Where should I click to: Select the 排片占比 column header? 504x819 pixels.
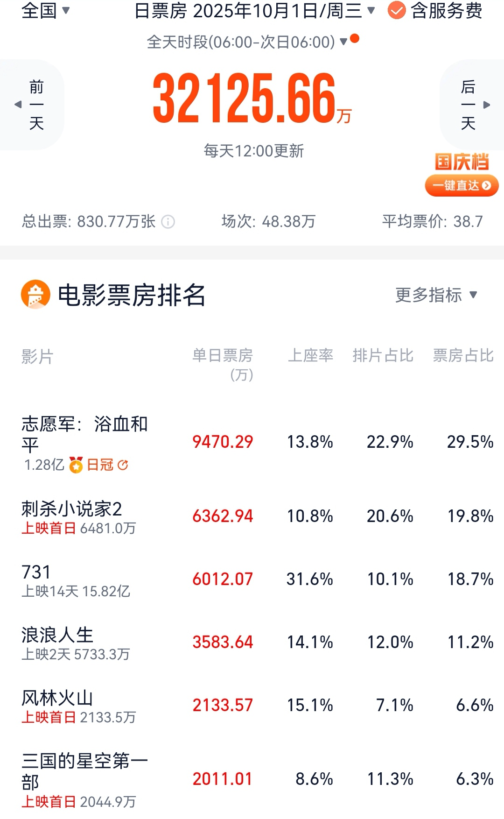[383, 356]
